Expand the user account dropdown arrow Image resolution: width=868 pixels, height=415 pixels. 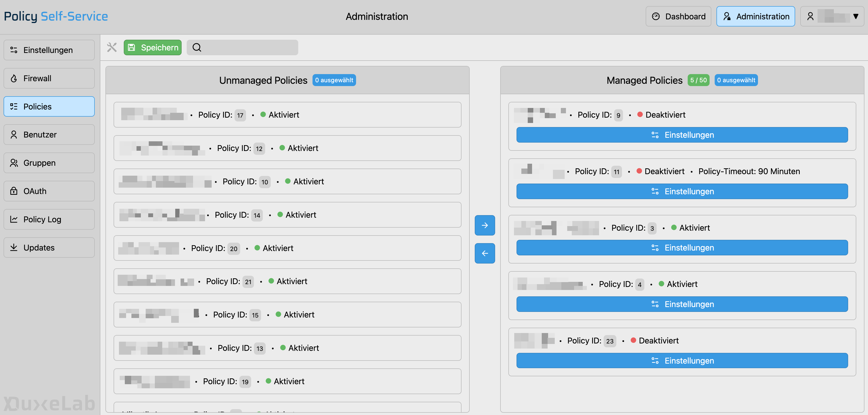pos(856,16)
